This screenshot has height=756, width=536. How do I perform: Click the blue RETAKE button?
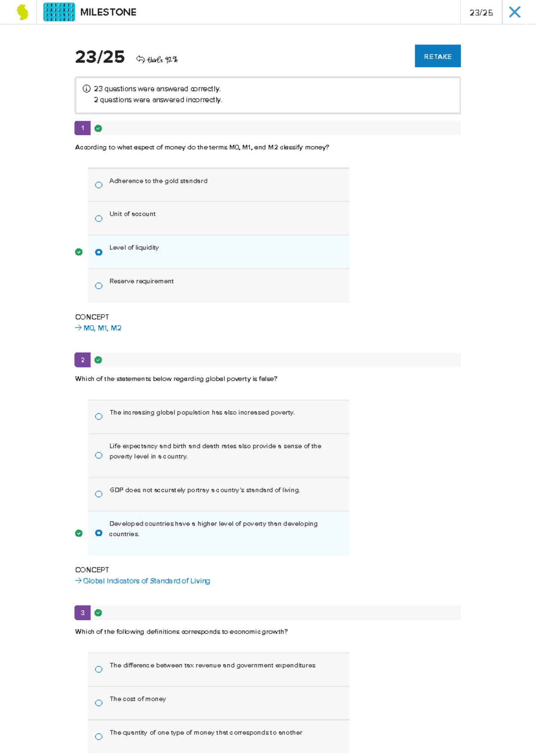pos(438,56)
